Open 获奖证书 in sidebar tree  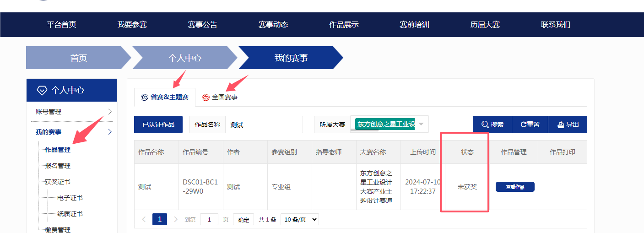coord(58,182)
